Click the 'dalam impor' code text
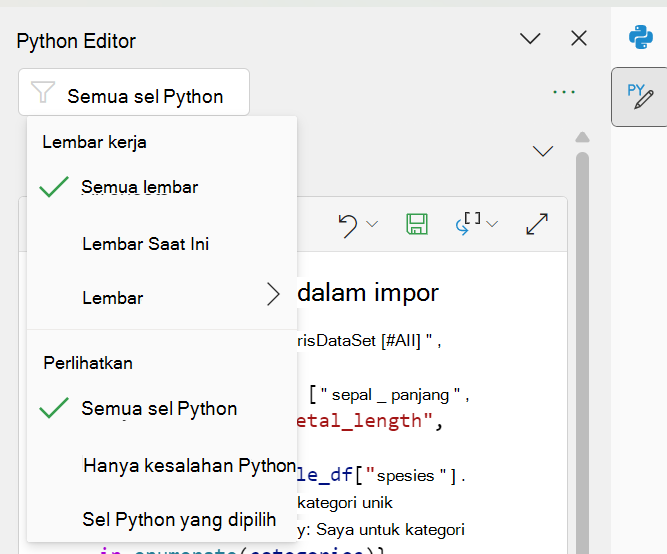This screenshot has width=667, height=554. point(368,293)
